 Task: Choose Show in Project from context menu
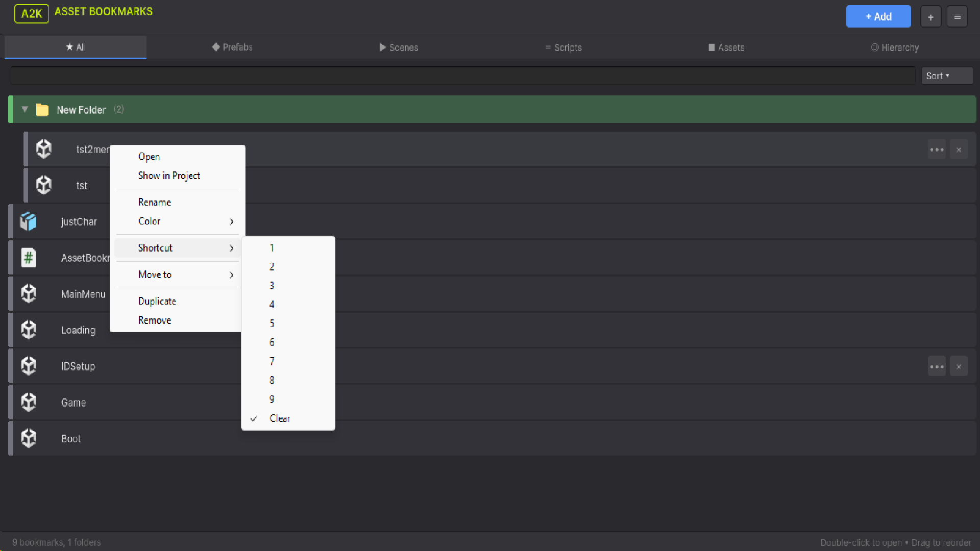click(x=169, y=176)
